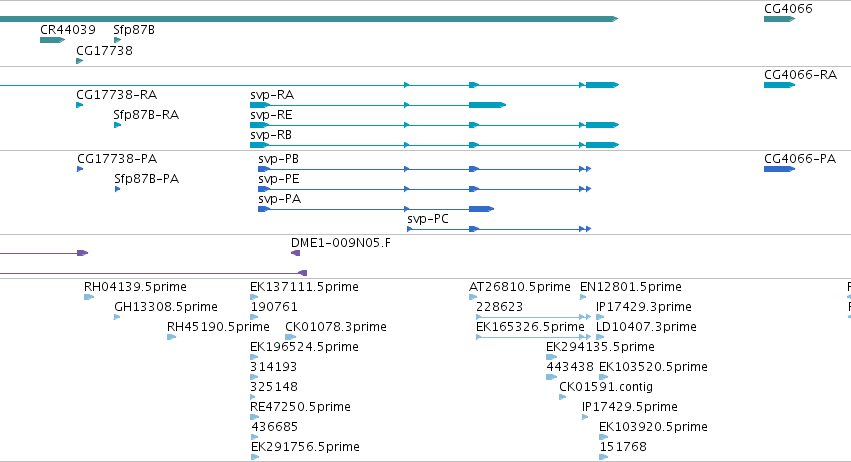Select the RH04139.5prime EST
This screenshot has width=851, height=462.
pos(89,297)
